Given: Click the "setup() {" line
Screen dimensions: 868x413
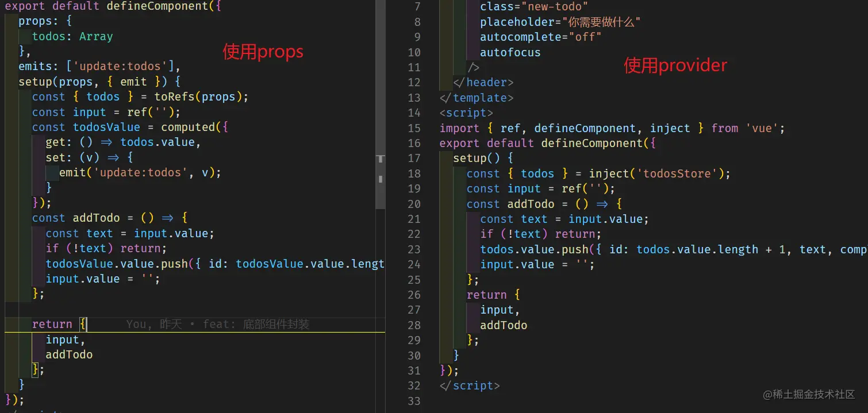Looking at the screenshot, I should click(x=483, y=158).
